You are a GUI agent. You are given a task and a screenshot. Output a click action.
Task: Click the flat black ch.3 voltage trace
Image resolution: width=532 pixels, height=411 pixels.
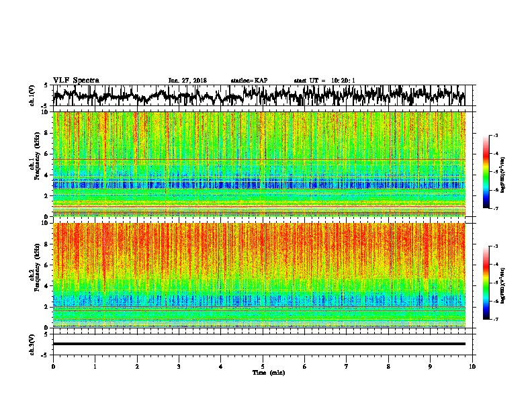pos(259,344)
